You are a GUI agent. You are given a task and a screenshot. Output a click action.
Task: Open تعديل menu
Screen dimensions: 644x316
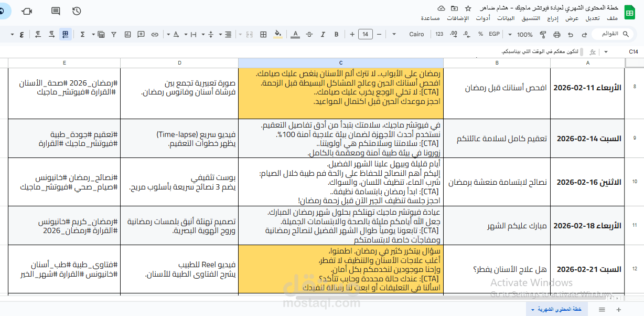click(x=593, y=18)
